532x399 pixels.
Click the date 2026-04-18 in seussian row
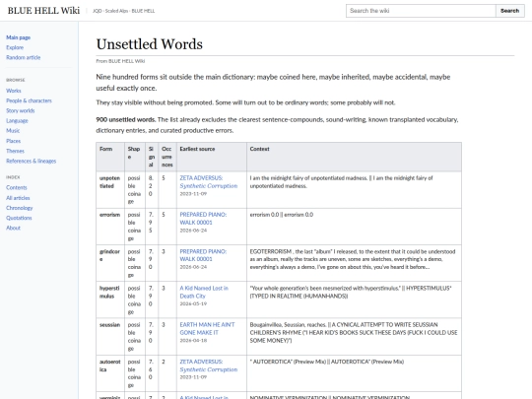point(193,340)
